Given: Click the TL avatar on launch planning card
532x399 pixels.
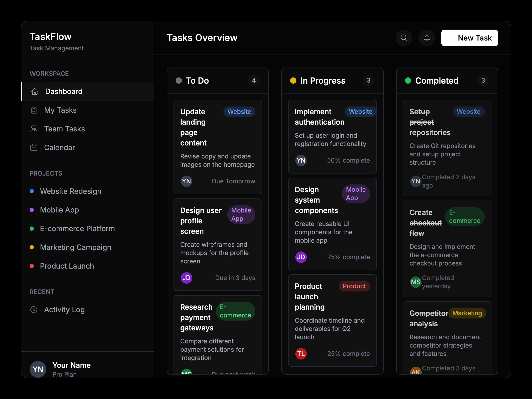Looking at the screenshot, I should point(301,354).
